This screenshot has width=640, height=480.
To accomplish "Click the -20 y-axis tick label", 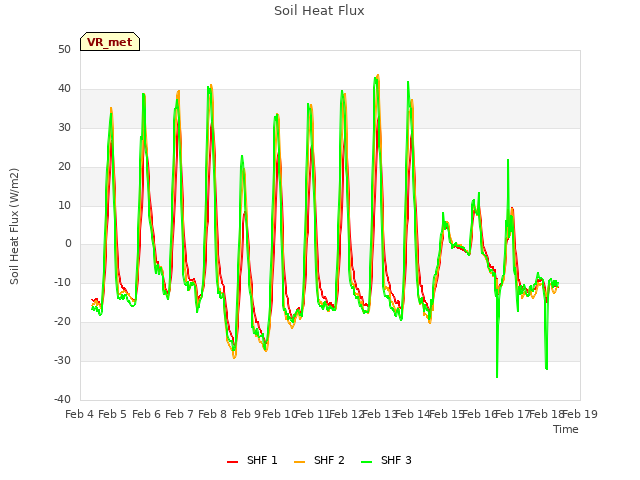I will click(x=62, y=322).
